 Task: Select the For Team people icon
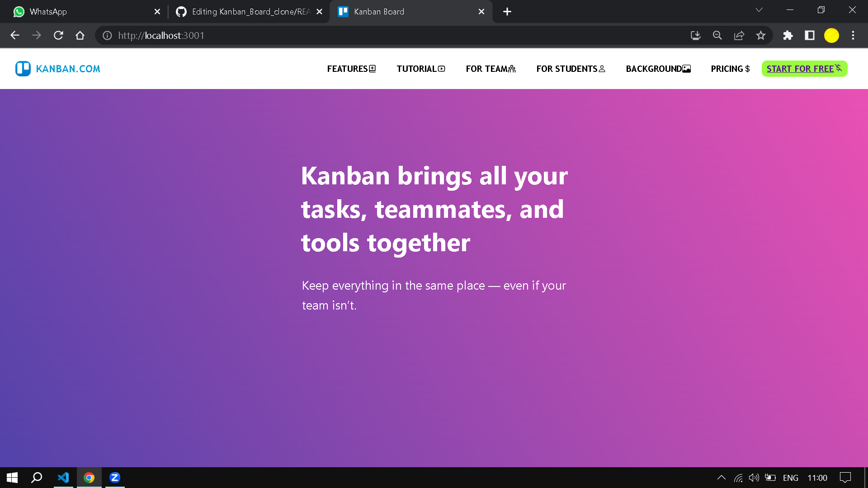pyautogui.click(x=512, y=68)
